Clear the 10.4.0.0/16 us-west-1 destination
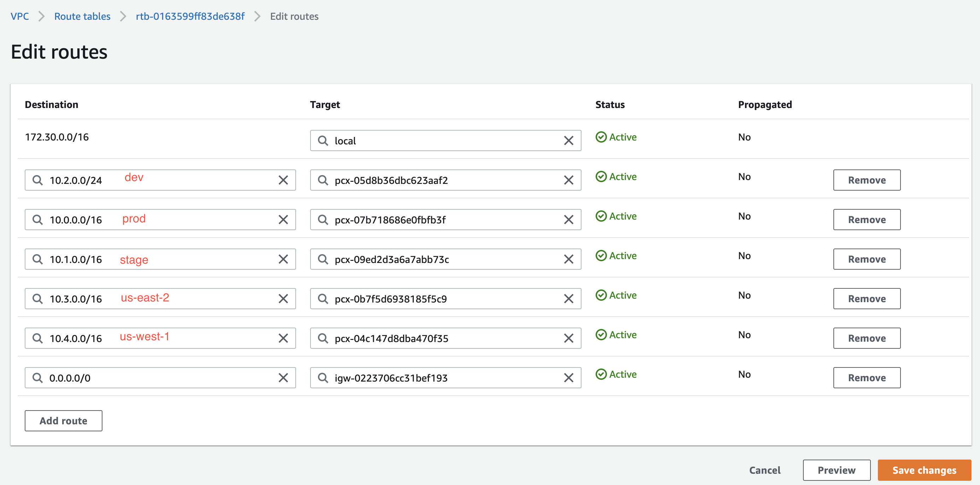The height and width of the screenshot is (485, 980). [283, 338]
